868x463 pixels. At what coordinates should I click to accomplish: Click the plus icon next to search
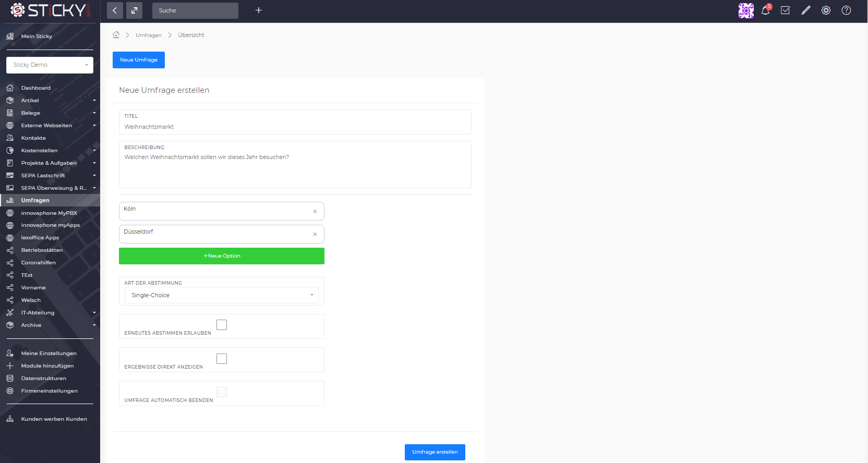[258, 10]
